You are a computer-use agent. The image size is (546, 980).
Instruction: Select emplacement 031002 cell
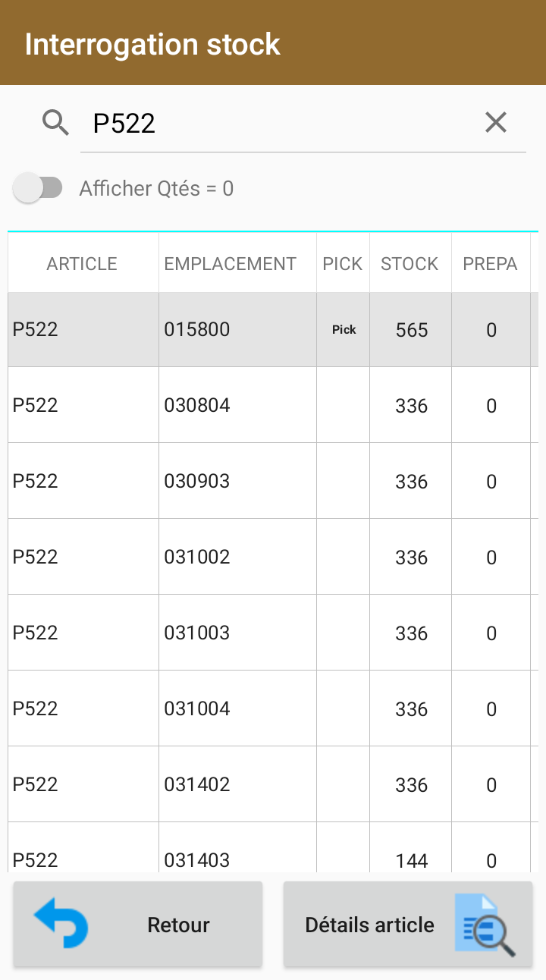click(x=237, y=557)
